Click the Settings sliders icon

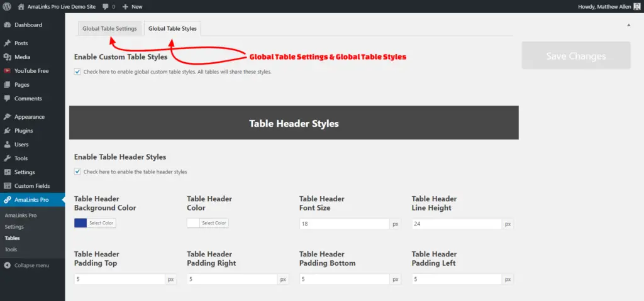7,172
